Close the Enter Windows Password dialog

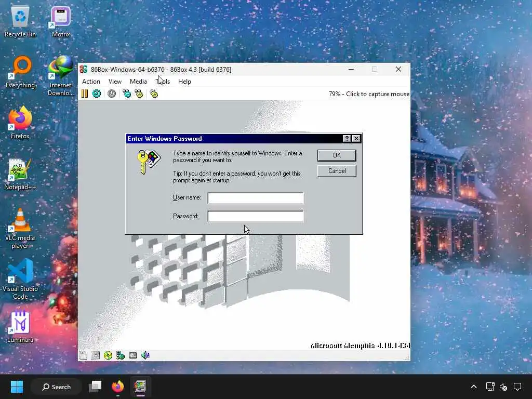pyautogui.click(x=356, y=138)
